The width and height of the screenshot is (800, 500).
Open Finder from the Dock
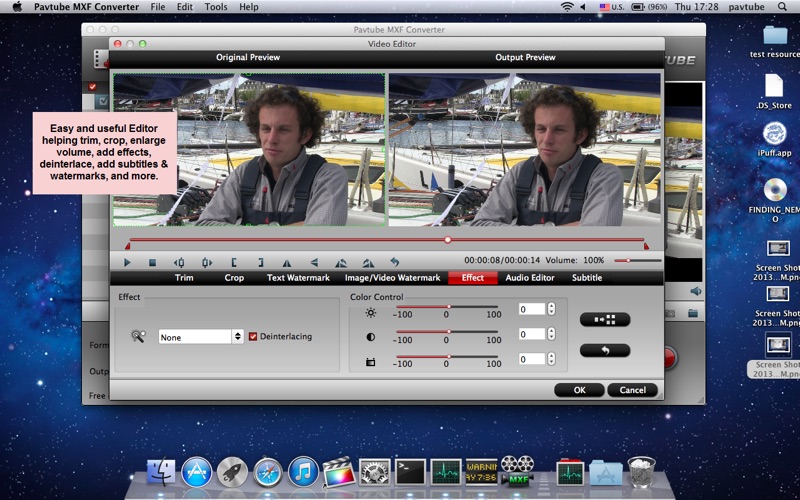(161, 472)
